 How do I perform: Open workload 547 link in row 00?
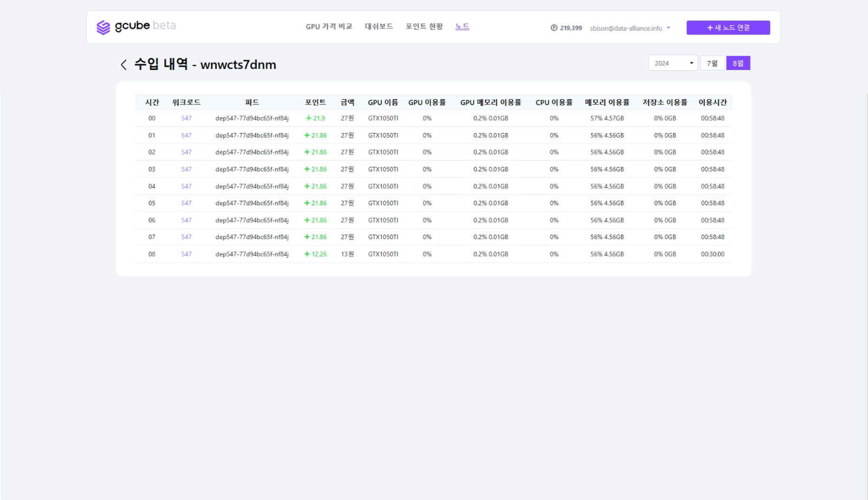coord(186,118)
